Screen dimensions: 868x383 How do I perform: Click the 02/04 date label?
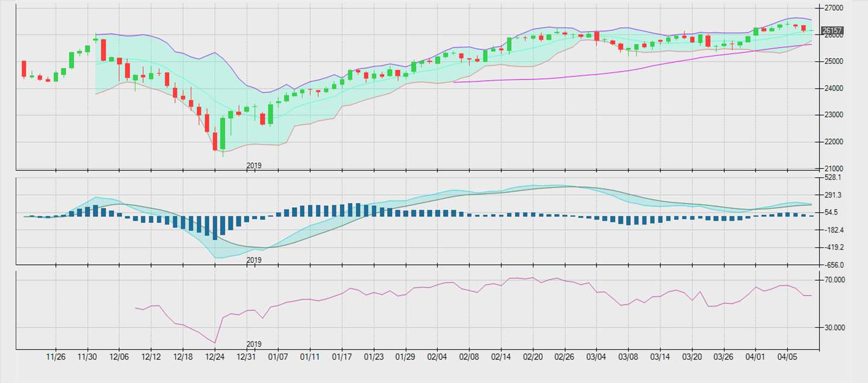coord(438,356)
